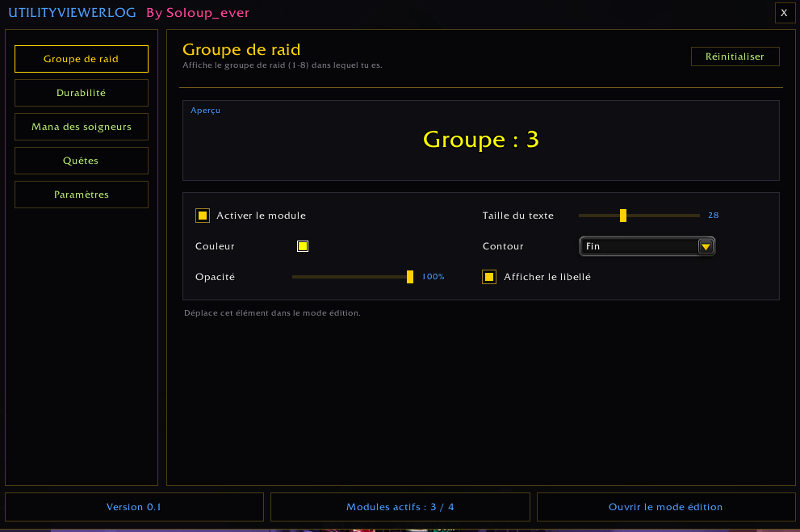Click the Réinitialiser button
Viewport: 800px width, 532px height.
pyautogui.click(x=735, y=57)
